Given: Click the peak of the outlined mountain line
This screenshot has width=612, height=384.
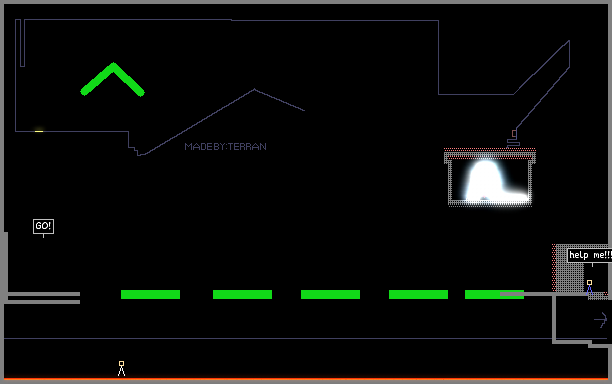Looking at the screenshot, I should pos(254,89).
